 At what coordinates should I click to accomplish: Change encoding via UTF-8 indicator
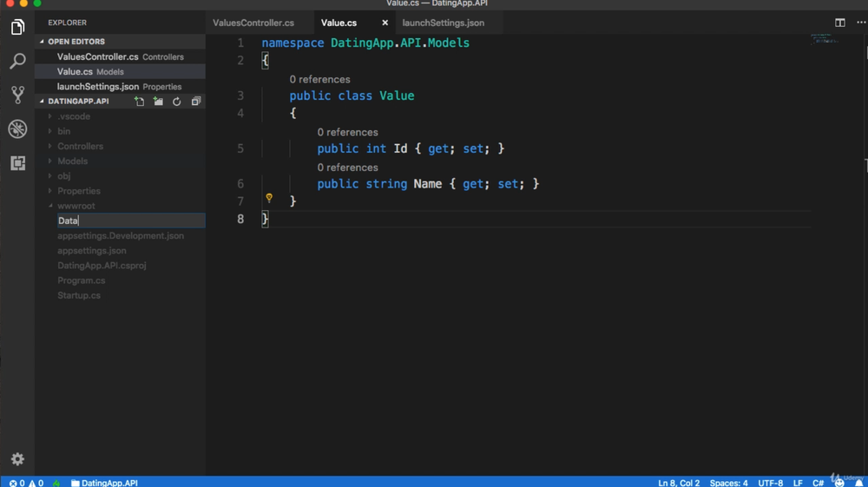pos(771,483)
